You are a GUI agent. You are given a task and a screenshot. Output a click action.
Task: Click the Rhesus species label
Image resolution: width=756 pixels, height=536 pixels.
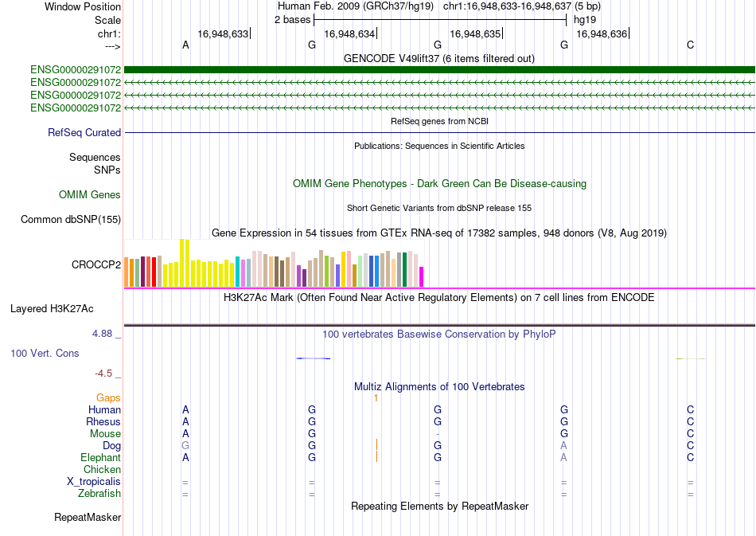103,421
